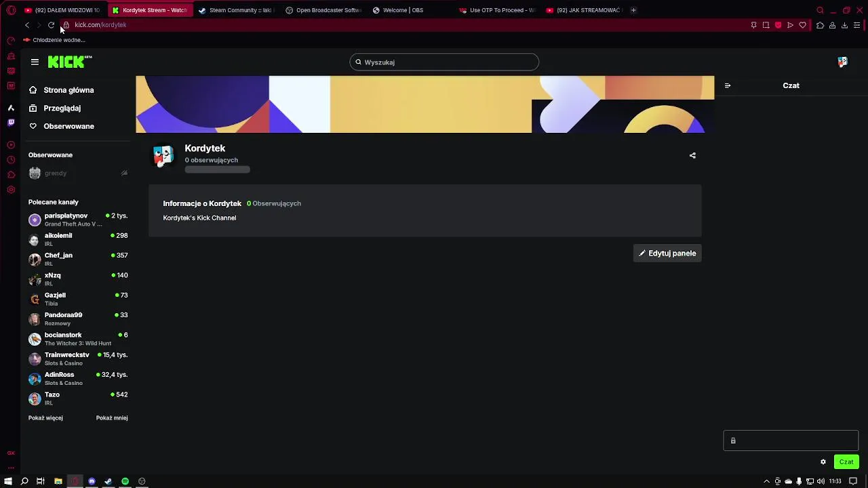Collapse the chat panel with arrow icon

728,85
